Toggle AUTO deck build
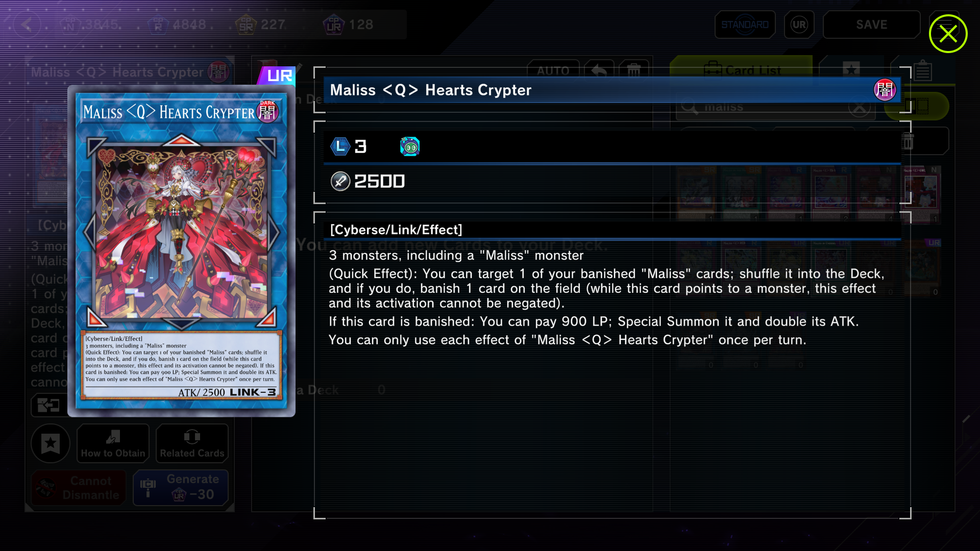This screenshot has height=551, width=980. pos(553,70)
